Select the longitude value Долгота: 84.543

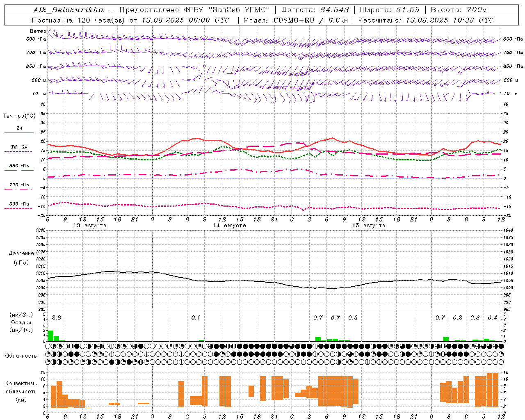pos(315,9)
